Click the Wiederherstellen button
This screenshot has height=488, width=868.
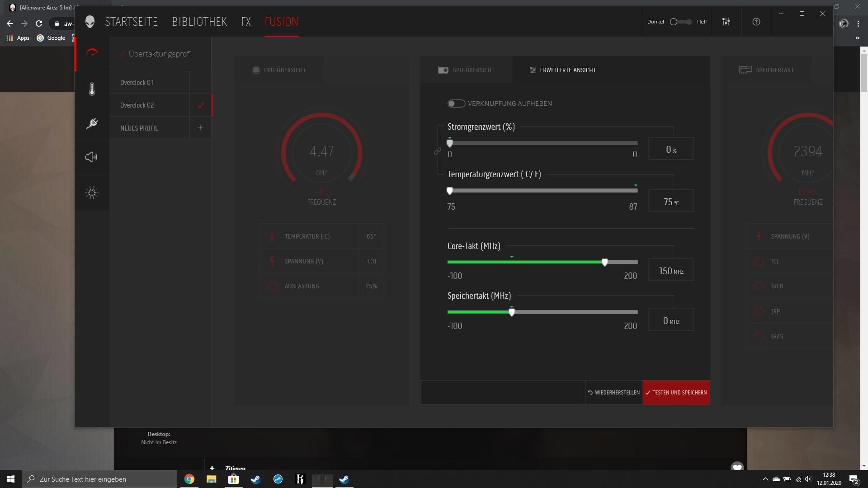[x=614, y=392]
